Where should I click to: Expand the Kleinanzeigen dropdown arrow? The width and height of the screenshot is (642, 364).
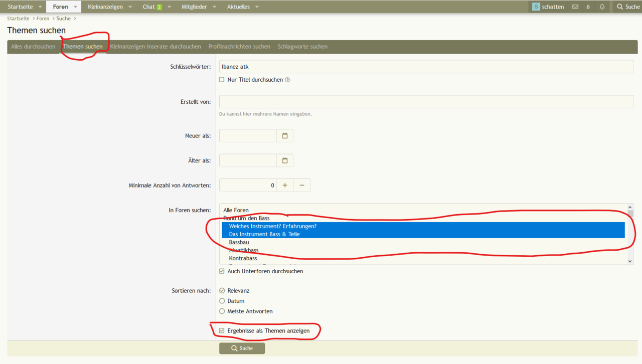[130, 7]
